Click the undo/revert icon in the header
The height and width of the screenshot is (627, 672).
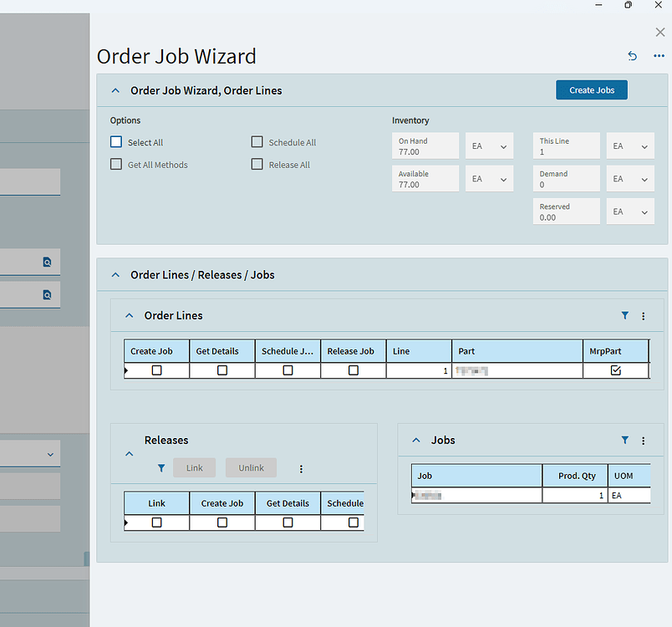point(633,56)
